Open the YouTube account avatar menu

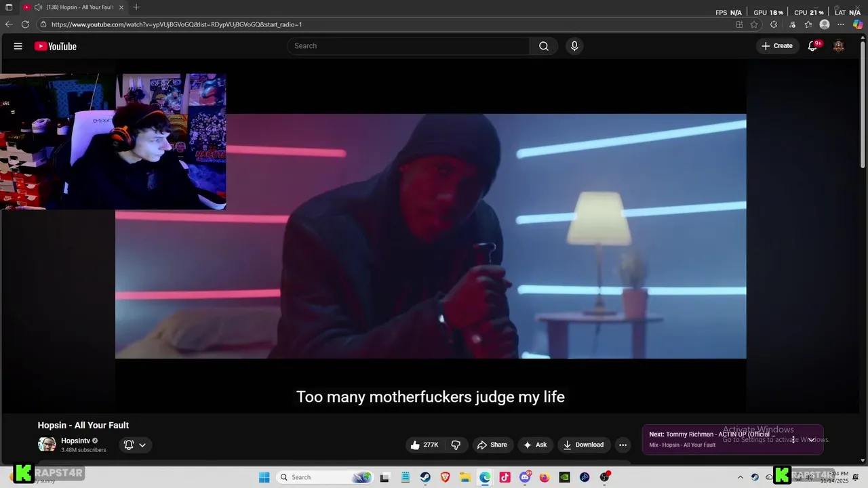tap(839, 46)
